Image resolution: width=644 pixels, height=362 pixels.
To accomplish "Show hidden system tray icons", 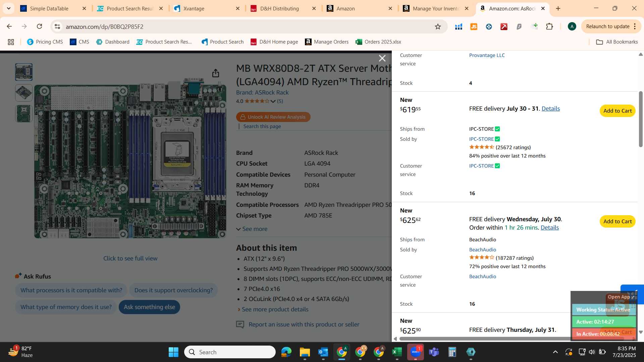I will pyautogui.click(x=555, y=352).
